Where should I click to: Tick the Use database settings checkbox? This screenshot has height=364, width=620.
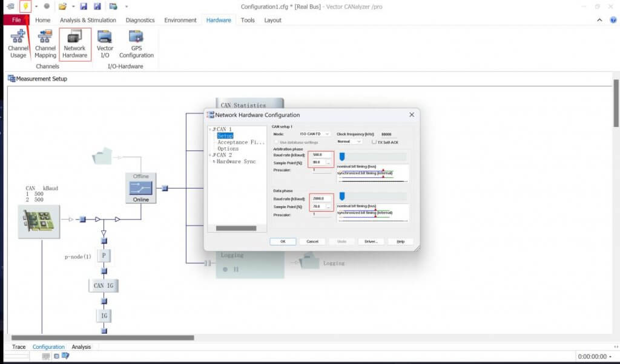click(276, 141)
